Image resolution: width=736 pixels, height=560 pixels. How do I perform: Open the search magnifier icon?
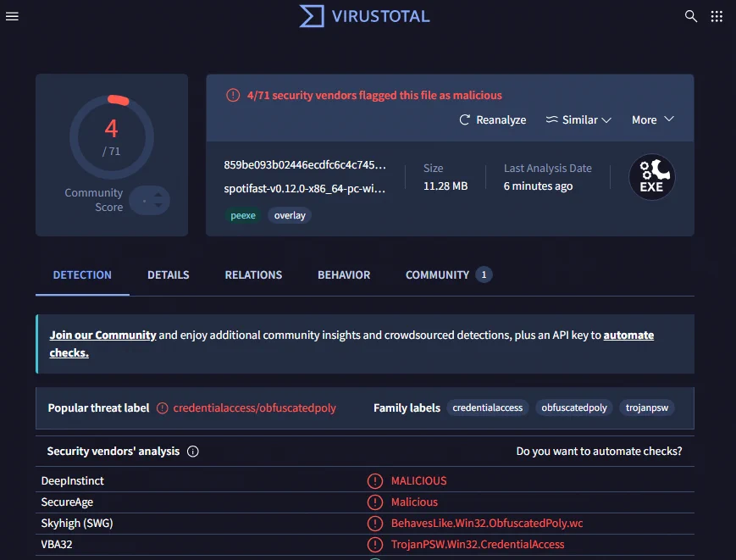tap(690, 16)
